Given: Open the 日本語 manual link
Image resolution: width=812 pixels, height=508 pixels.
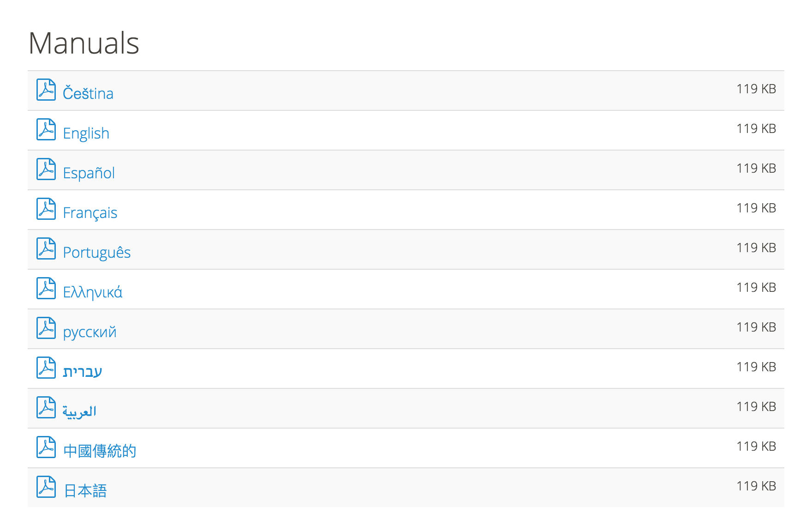Looking at the screenshot, I should [85, 491].
